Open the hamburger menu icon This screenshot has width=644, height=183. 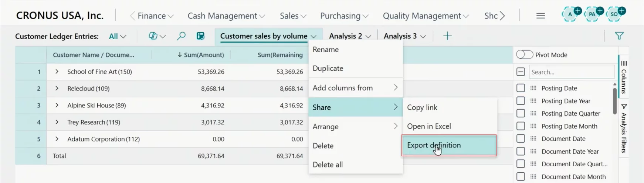(540, 16)
